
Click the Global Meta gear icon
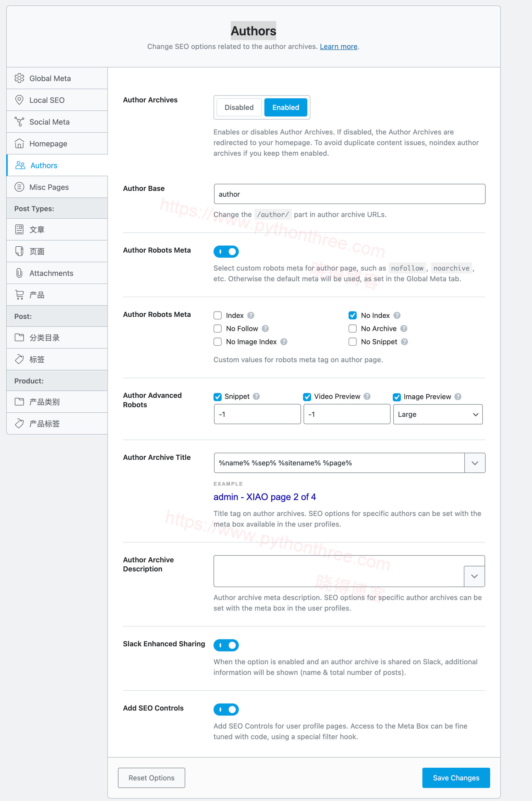coord(20,78)
